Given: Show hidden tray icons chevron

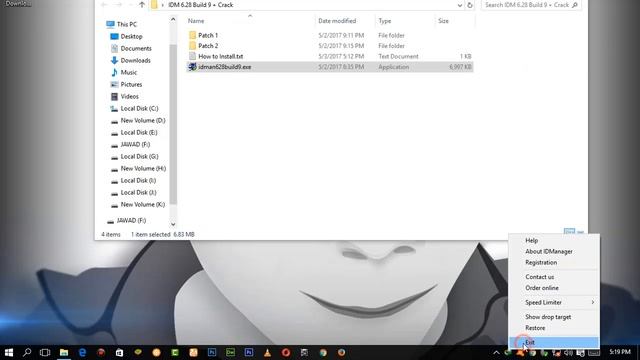Looking at the screenshot, I should [496, 352].
